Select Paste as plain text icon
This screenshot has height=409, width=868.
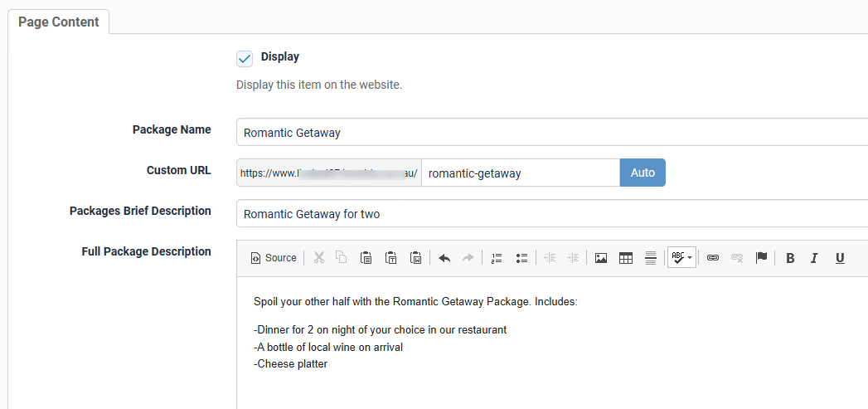[x=390, y=258]
